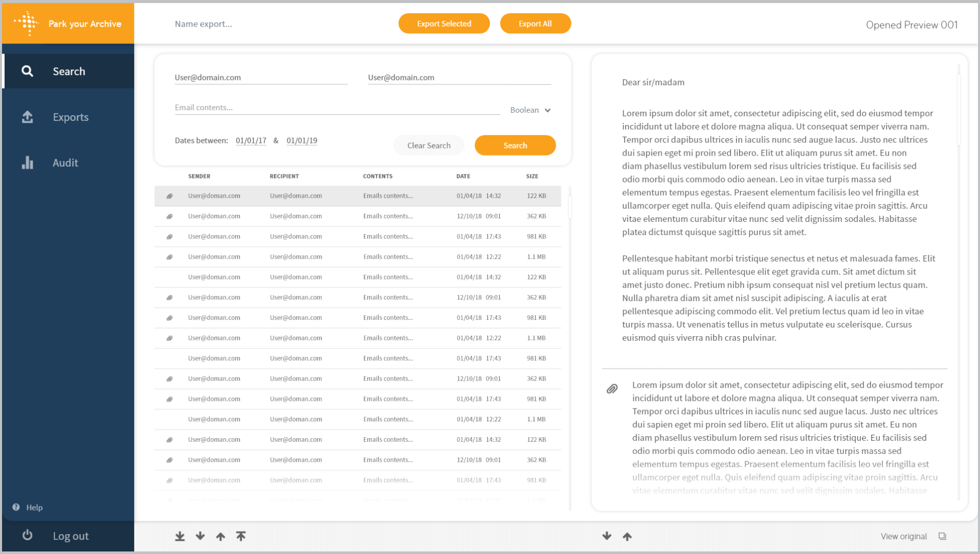Switch to the Search section
The image size is (980, 554).
68,71
